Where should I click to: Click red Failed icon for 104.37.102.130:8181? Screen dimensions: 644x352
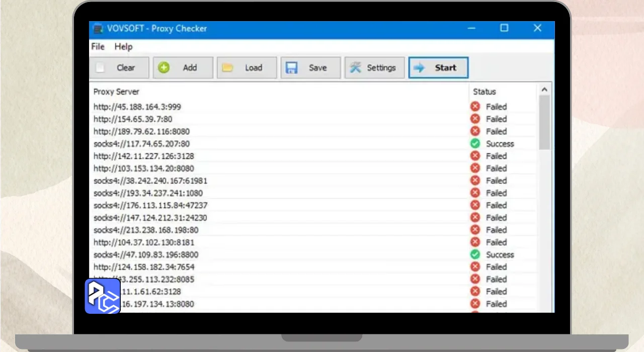point(475,242)
